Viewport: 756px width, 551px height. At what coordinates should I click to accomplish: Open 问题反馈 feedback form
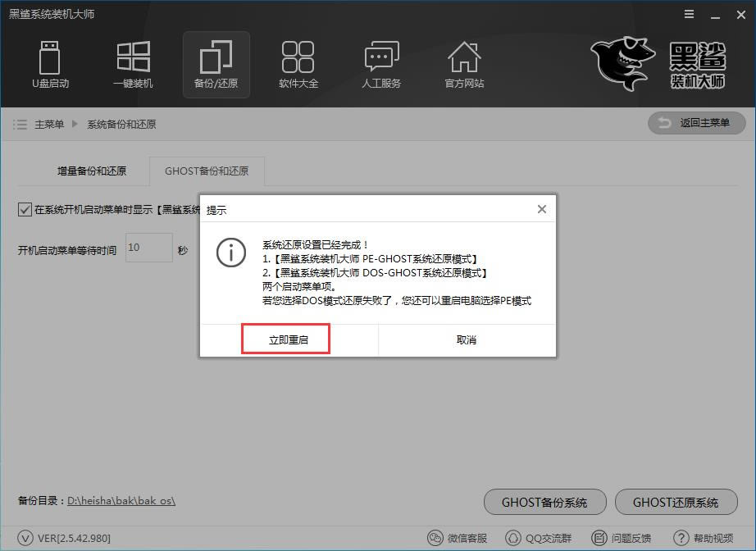pos(621,538)
